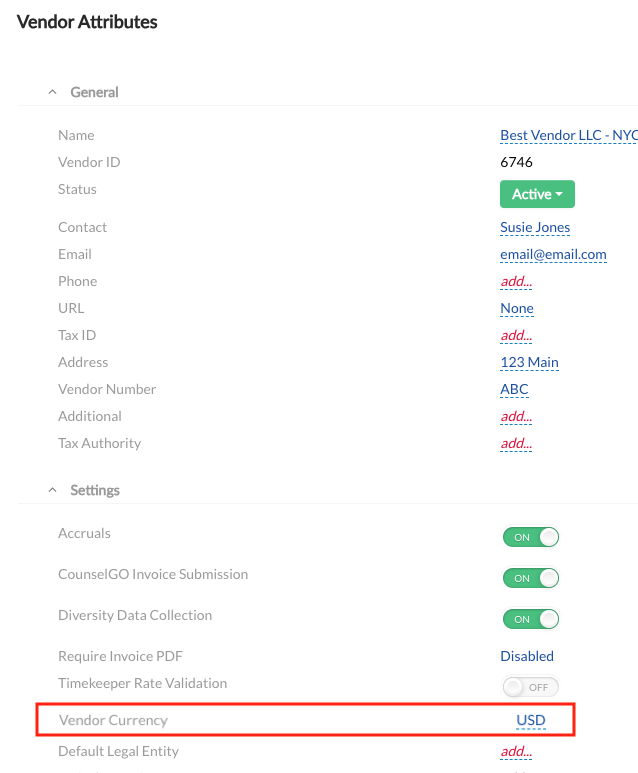Add a Tax ID
This screenshot has width=638, height=773.
coord(516,335)
